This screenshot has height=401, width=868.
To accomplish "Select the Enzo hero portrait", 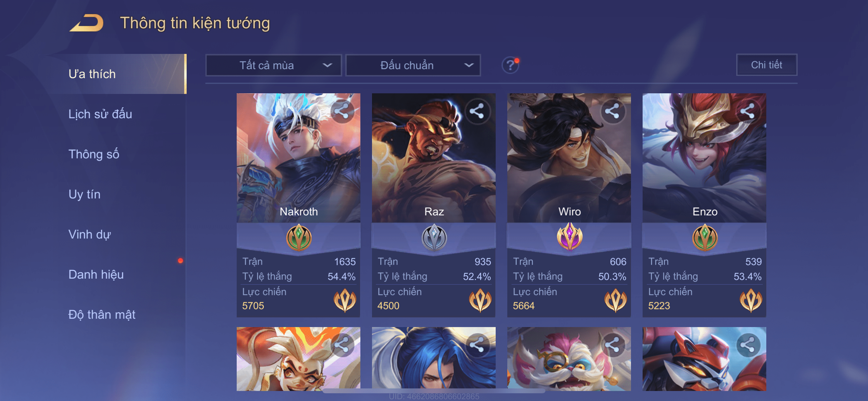I will point(704,158).
